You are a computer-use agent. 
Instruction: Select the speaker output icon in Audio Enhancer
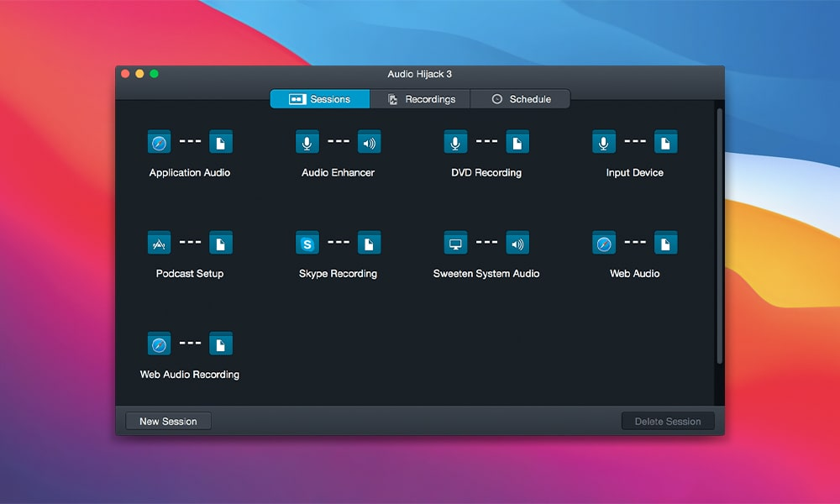370,142
